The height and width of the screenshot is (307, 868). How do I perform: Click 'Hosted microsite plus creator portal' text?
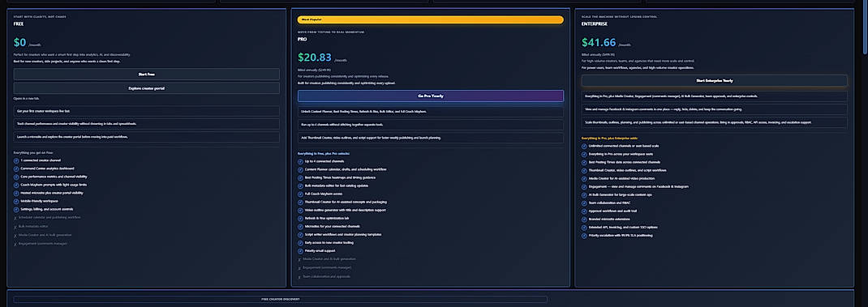[x=52, y=193]
